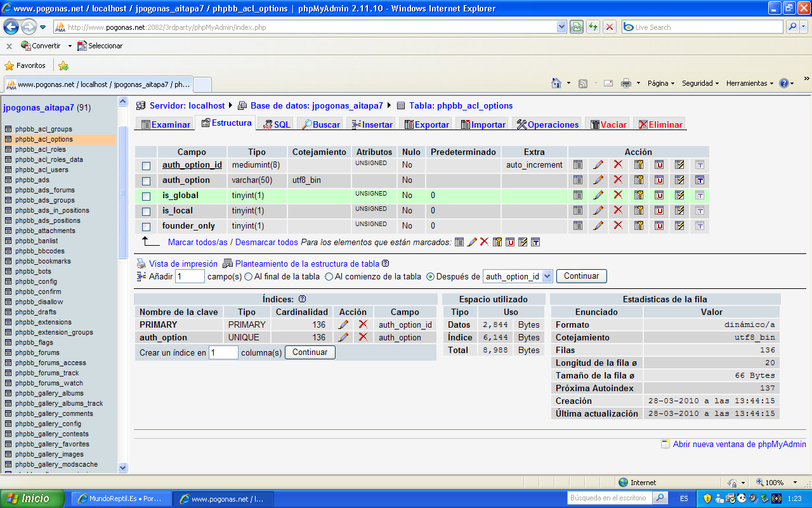
Task: Click the browser refresh button
Action: click(593, 27)
